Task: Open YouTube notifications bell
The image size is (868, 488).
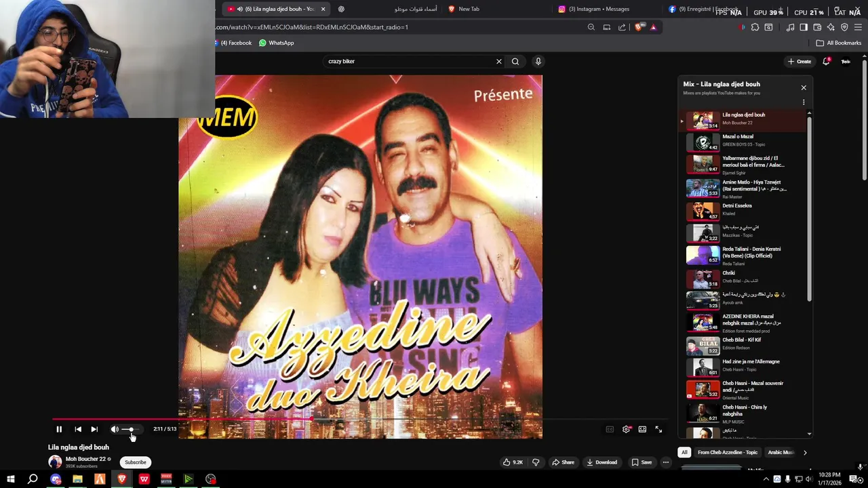Action: click(x=826, y=62)
